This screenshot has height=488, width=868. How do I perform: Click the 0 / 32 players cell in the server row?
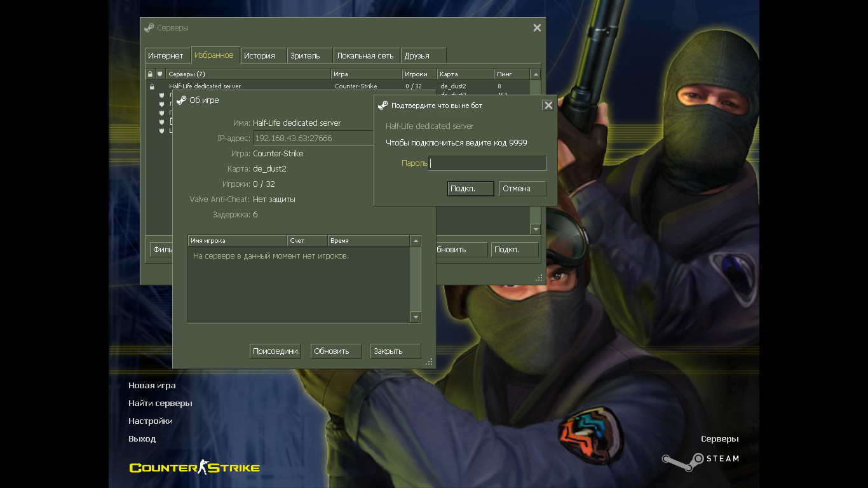click(x=414, y=86)
